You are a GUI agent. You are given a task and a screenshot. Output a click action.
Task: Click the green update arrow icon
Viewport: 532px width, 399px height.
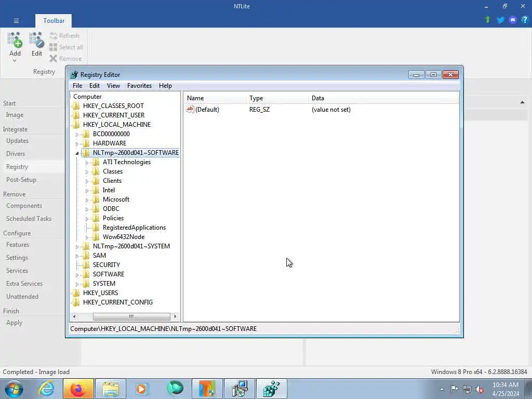[x=488, y=20]
